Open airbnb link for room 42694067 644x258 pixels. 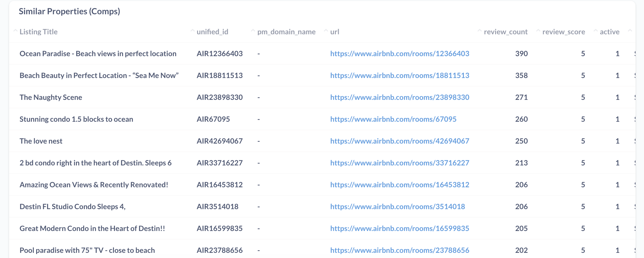pos(400,141)
